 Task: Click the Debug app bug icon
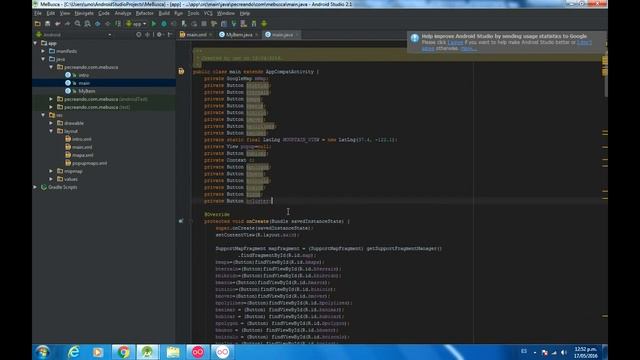click(x=164, y=24)
